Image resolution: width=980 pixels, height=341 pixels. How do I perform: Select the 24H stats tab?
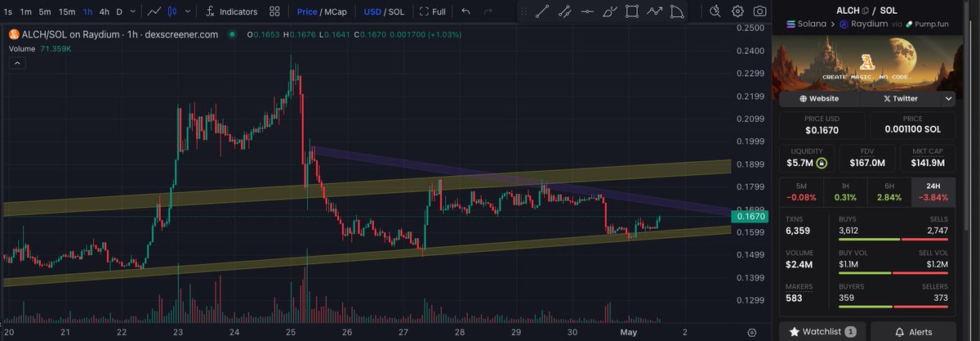pyautogui.click(x=933, y=193)
